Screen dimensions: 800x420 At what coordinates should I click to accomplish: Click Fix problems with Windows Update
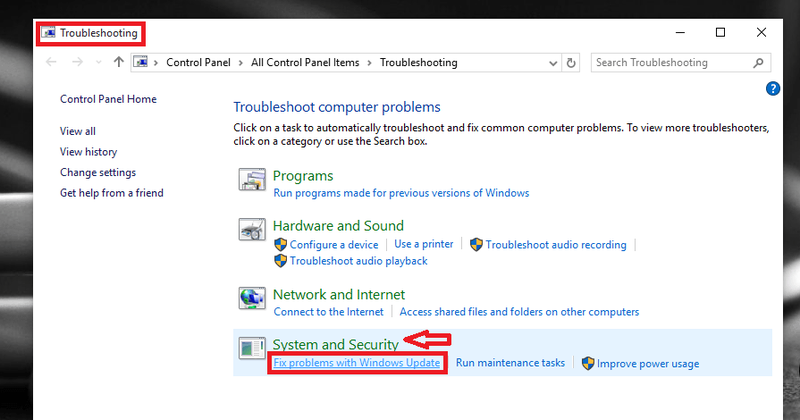(357, 363)
